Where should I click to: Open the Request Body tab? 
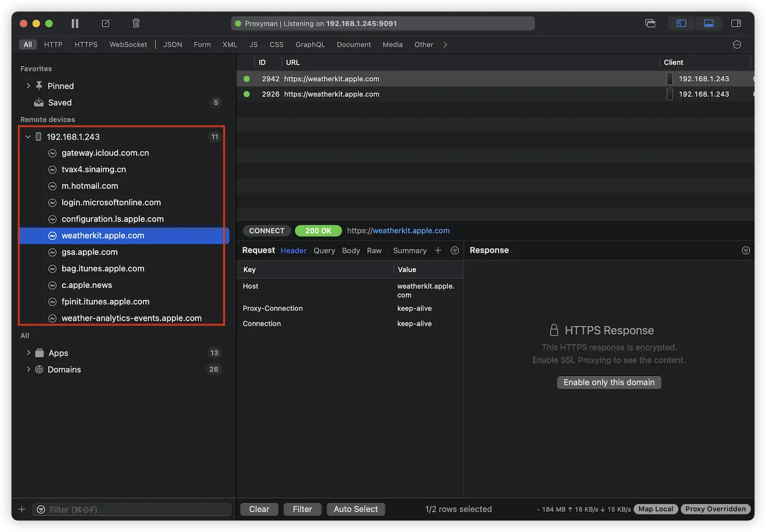(x=351, y=251)
